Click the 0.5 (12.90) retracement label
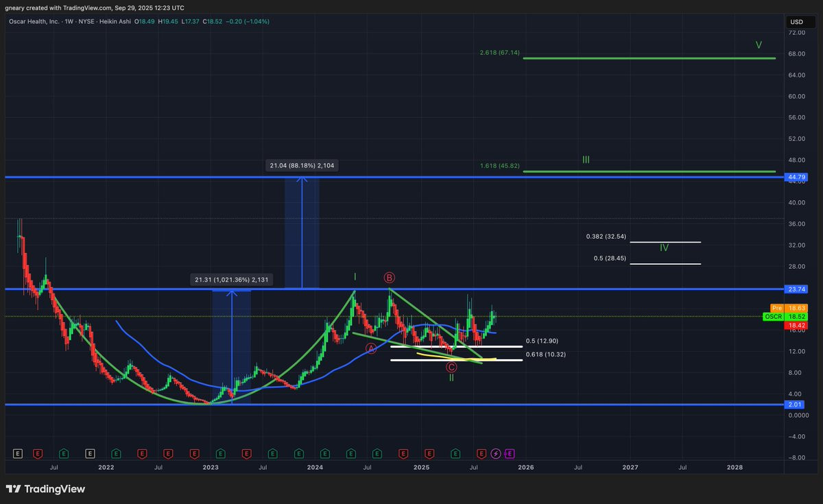Viewport: 823px width, 504px height. [x=542, y=341]
